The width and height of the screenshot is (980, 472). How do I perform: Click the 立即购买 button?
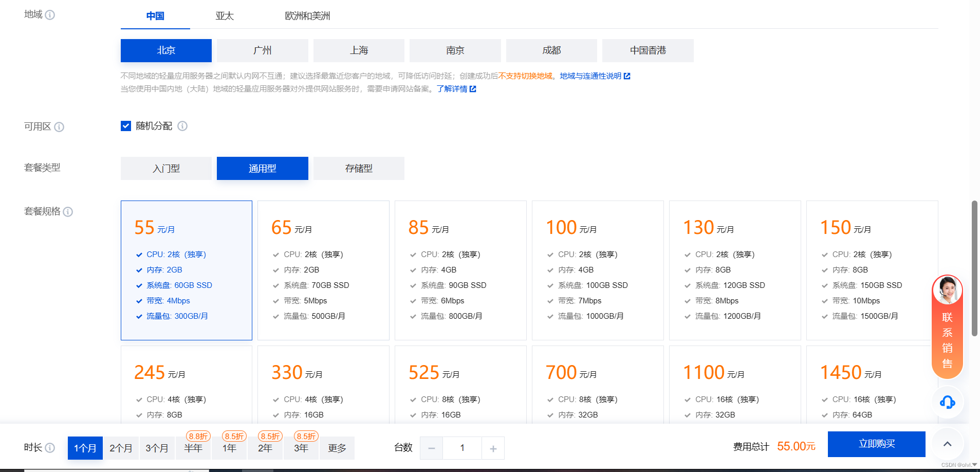click(x=877, y=444)
